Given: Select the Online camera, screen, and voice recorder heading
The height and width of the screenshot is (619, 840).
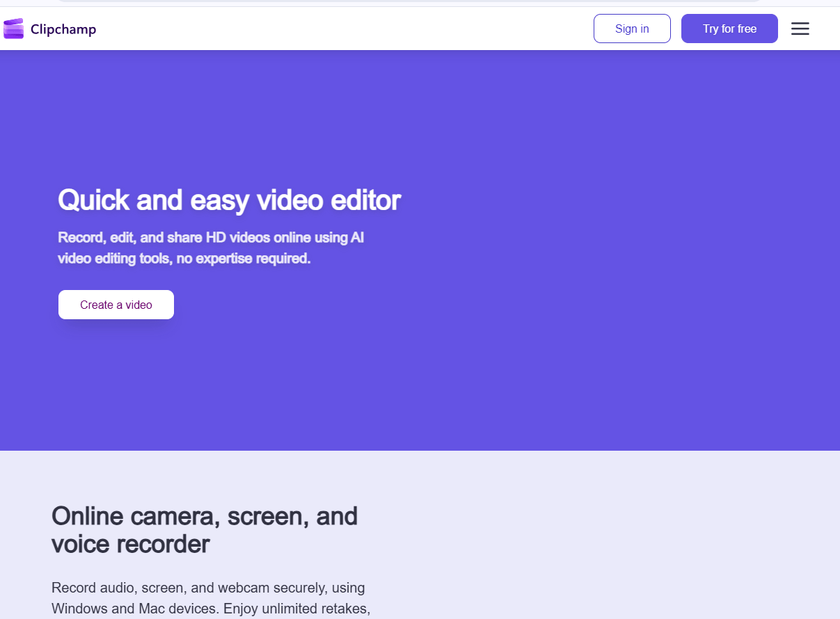Looking at the screenshot, I should click(x=204, y=530).
